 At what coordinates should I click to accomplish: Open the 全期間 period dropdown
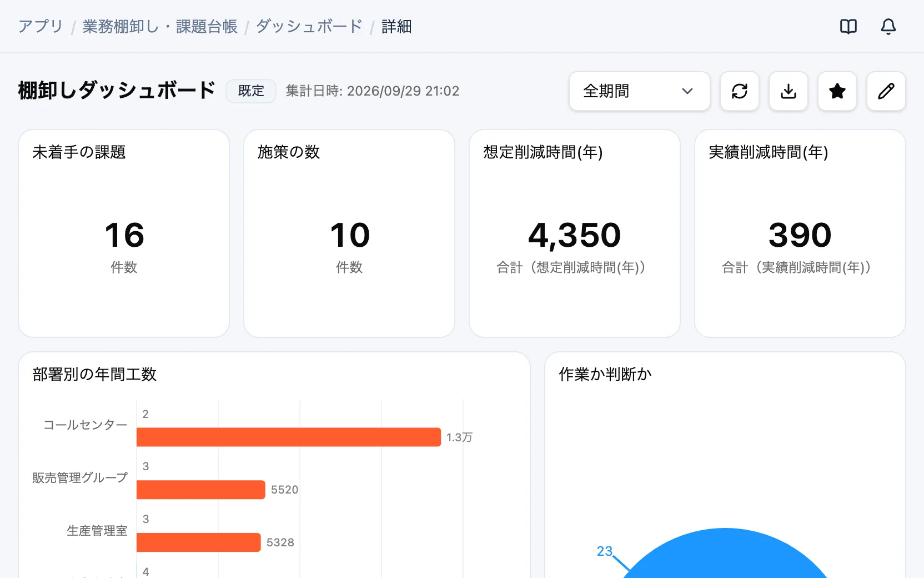tap(639, 91)
